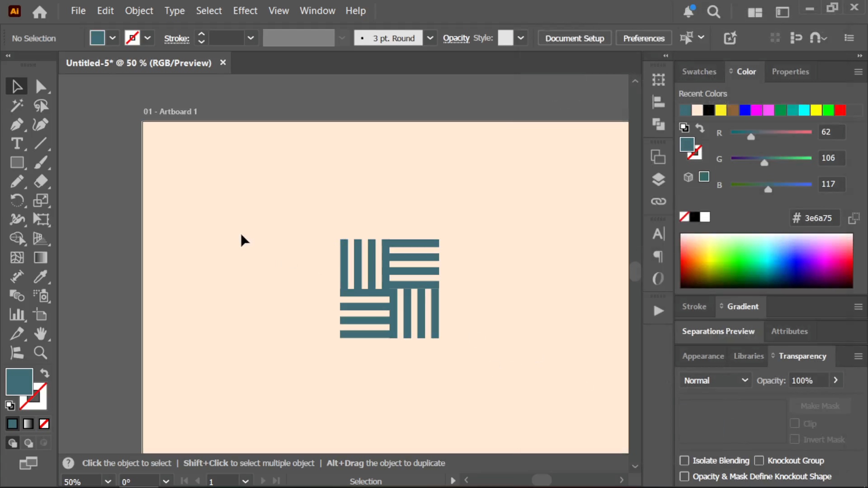
Task: Select the Type tool
Action: 17,143
